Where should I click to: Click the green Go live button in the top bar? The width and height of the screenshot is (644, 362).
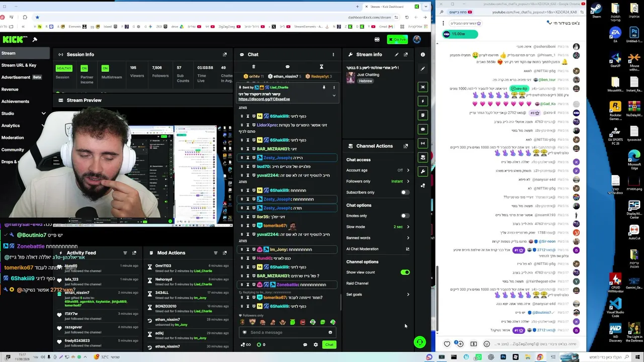pyautogui.click(x=397, y=40)
